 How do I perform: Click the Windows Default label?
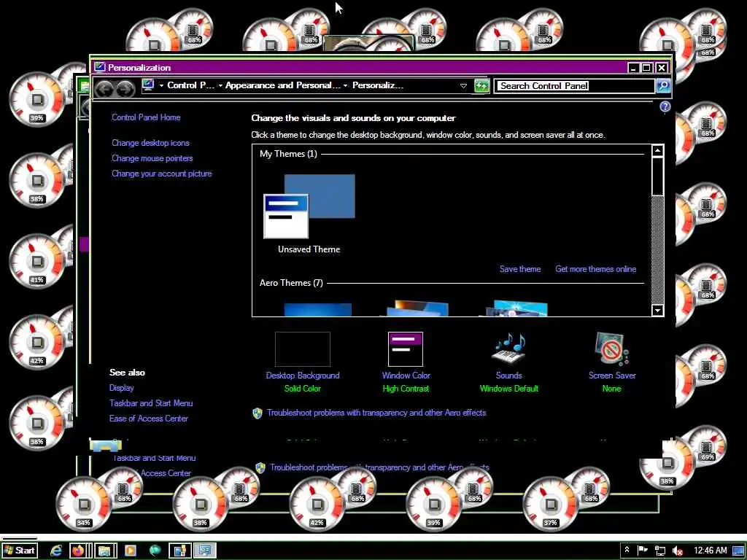tap(508, 389)
